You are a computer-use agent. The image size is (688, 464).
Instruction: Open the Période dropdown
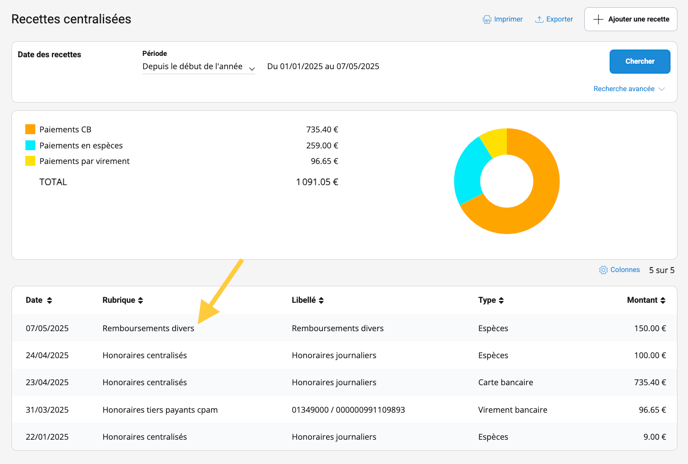pos(198,67)
